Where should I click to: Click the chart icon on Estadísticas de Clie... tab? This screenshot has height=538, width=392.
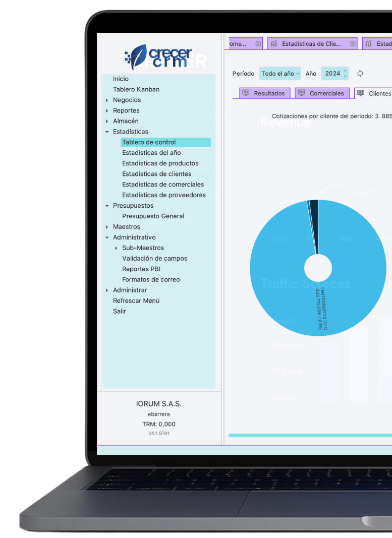click(x=274, y=44)
